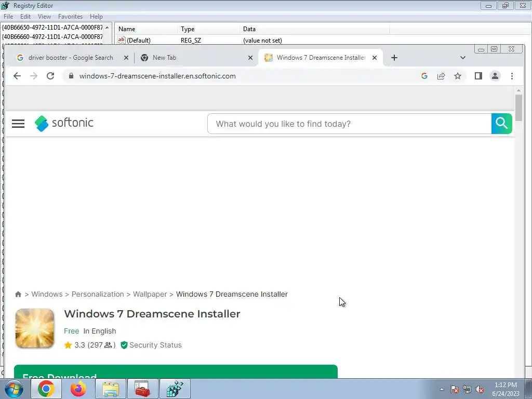Click the Dreamscene Installer app thumbnail
Image resolution: width=532 pixels, height=399 pixels.
tap(35, 328)
